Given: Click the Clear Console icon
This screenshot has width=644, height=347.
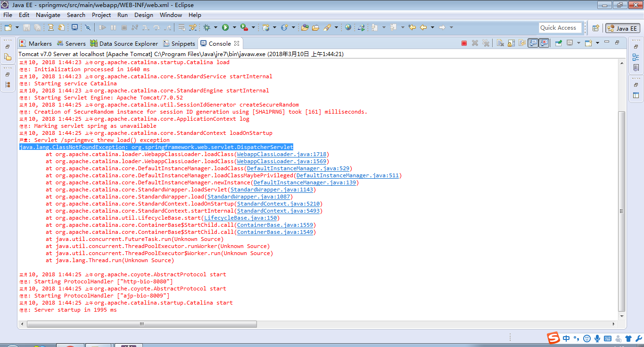Looking at the screenshot, I should pyautogui.click(x=501, y=43).
